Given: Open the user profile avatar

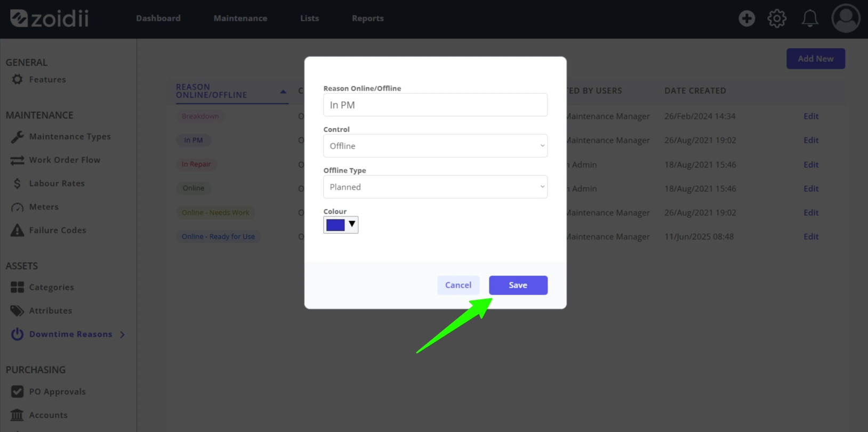Looking at the screenshot, I should (x=846, y=18).
